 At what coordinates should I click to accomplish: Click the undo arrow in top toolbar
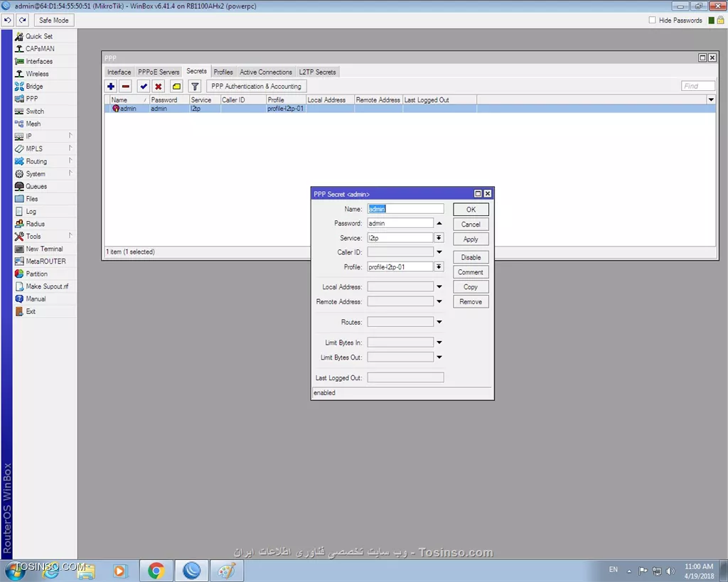pyautogui.click(x=8, y=21)
